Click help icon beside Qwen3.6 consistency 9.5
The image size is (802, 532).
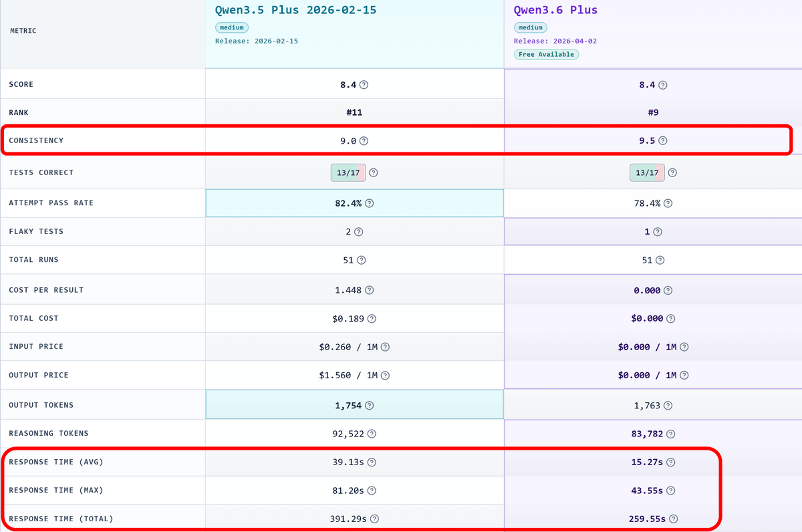663,141
